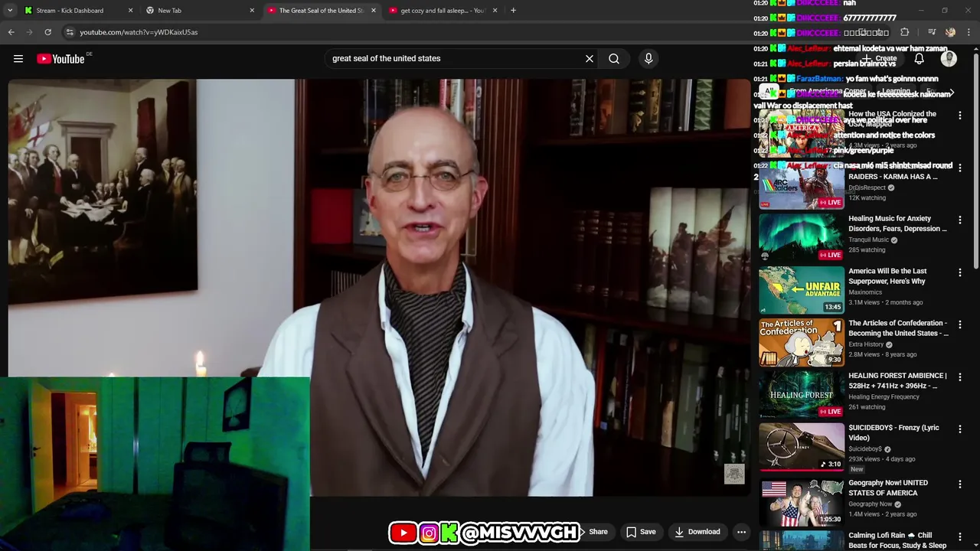Close the New Tab tab
Screen dimensions: 980x551
coord(252,11)
